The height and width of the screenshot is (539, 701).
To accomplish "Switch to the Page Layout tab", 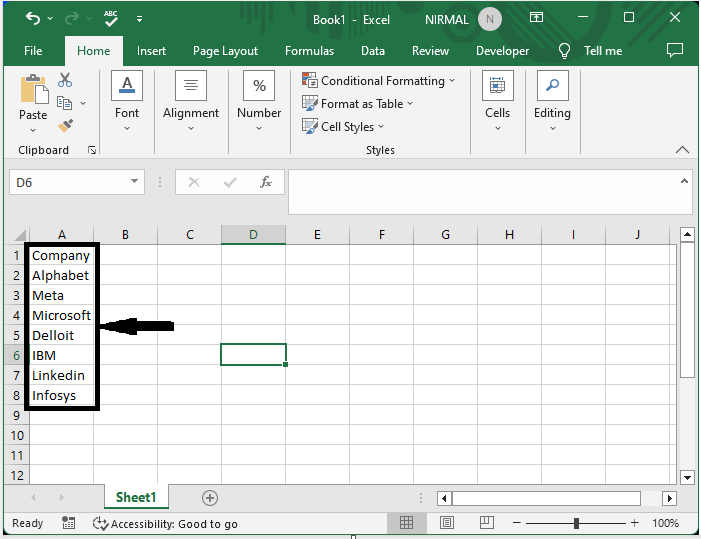I will tap(225, 51).
